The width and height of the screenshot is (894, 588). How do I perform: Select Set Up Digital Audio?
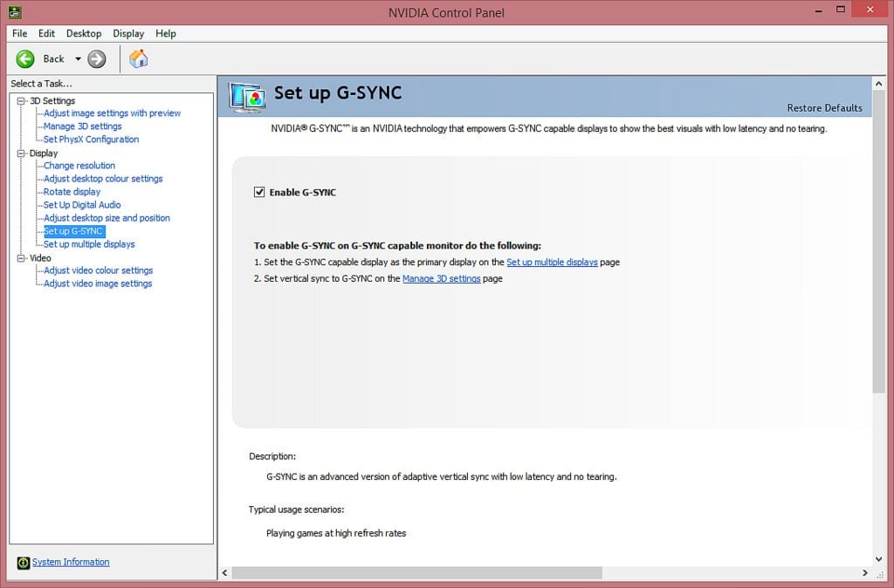tap(82, 205)
